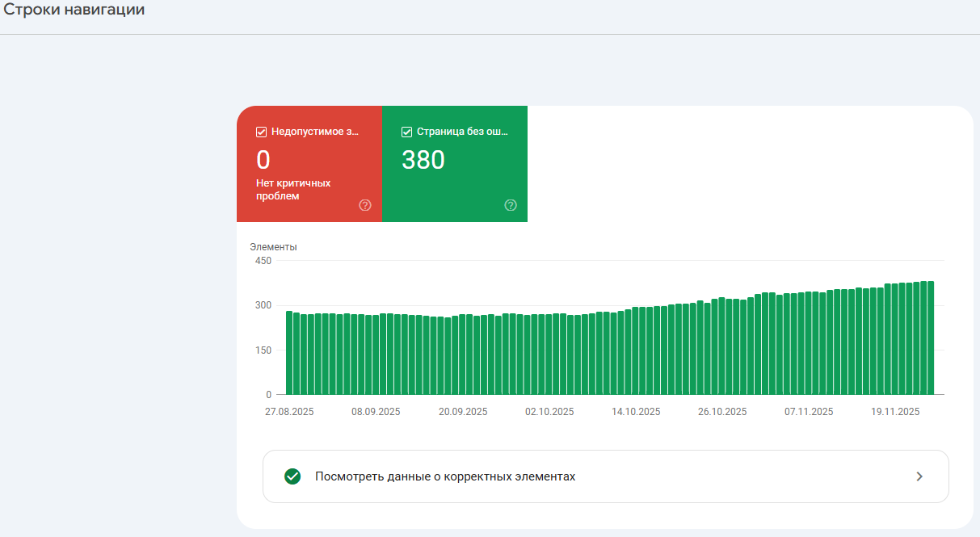Viewport: 980px width, 537px height.
Task: Expand the correct elements row via its chevron
Action: (919, 476)
